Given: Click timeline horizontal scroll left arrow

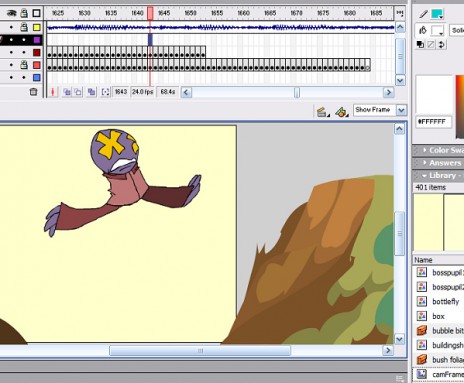Looking at the screenshot, I should pyautogui.click(x=186, y=92).
